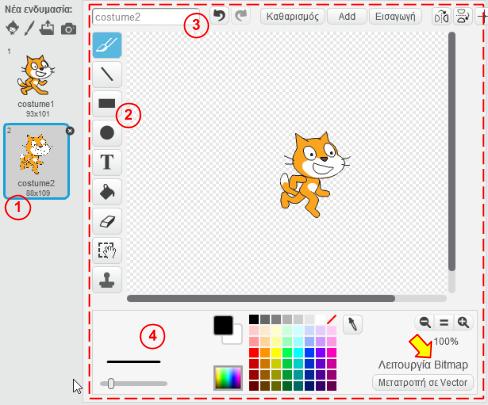Select costume2 thumbnail
The width and height of the screenshot is (488, 405).
tap(37, 161)
